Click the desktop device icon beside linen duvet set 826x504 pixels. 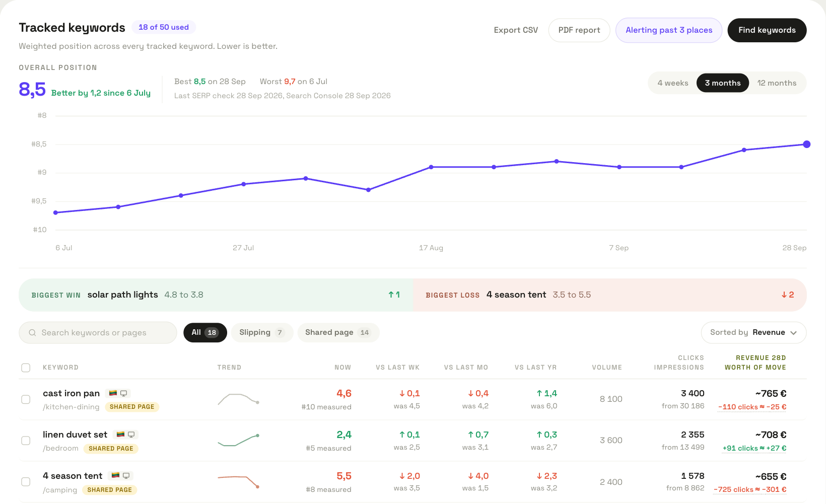point(131,435)
